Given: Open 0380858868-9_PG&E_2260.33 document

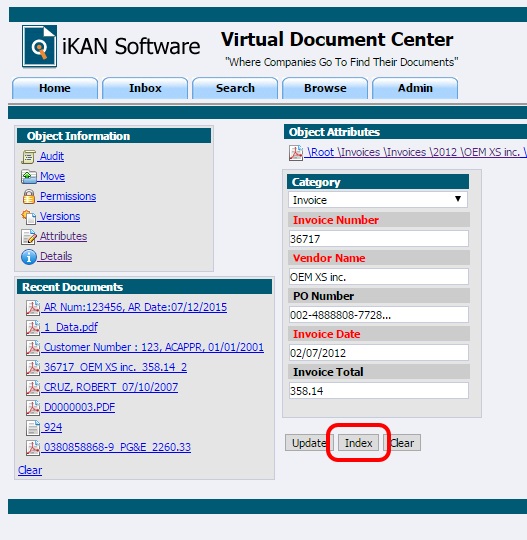Looking at the screenshot, I should [117, 447].
